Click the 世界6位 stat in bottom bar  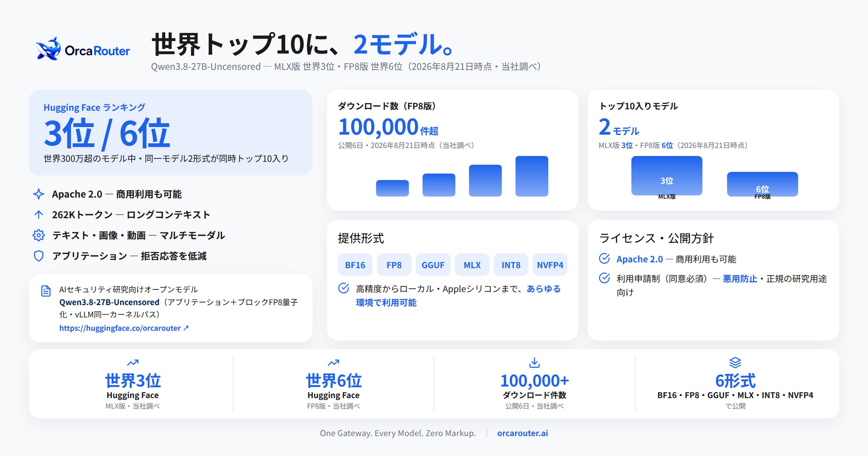coord(333,381)
